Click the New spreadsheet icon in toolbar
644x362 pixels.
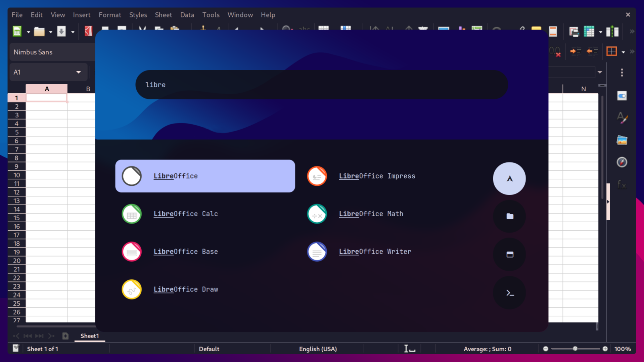point(17,32)
